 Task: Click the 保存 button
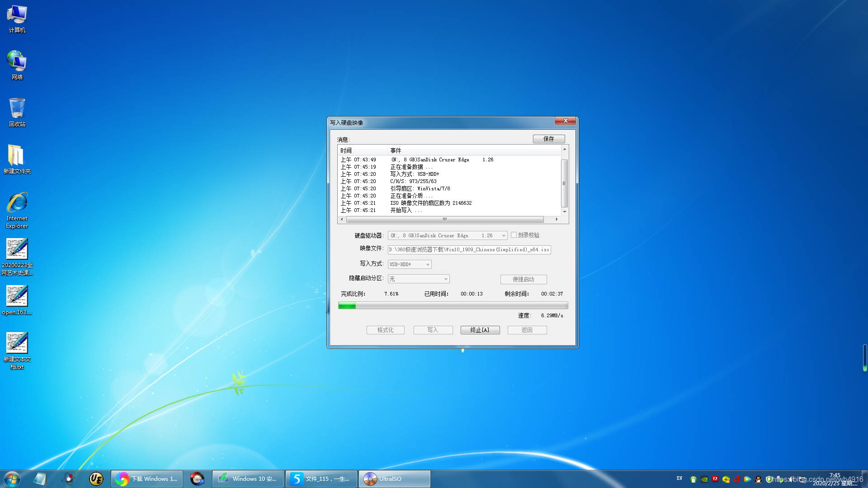[549, 139]
